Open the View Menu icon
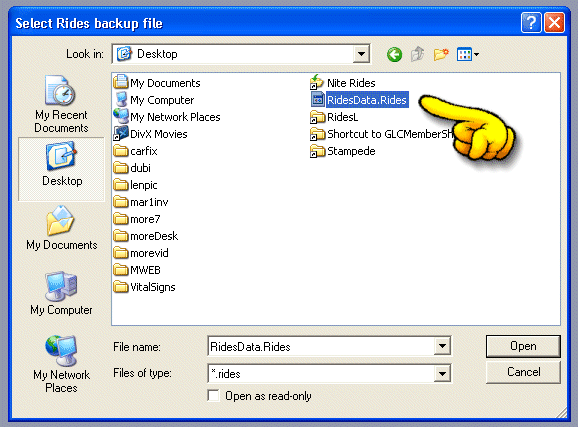The image size is (578, 427). point(468,55)
